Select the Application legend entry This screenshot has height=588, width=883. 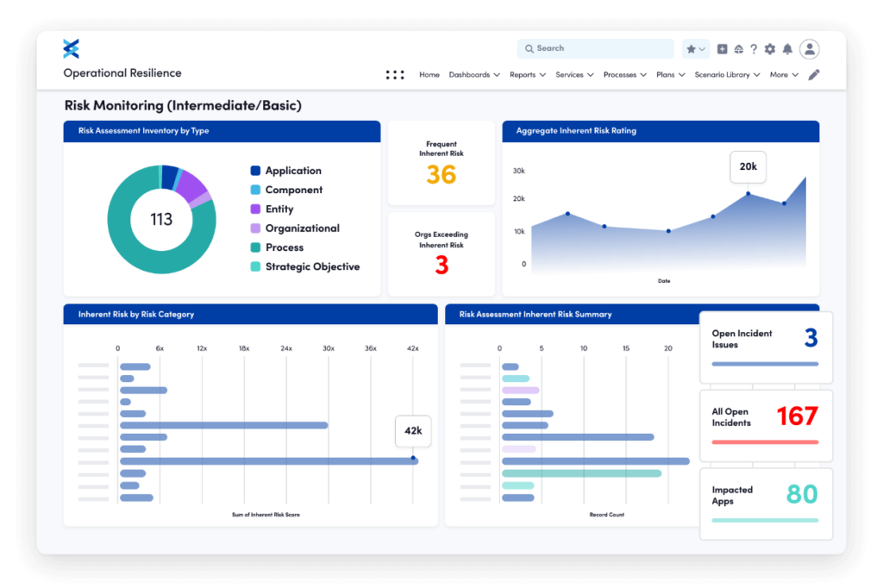pos(293,170)
